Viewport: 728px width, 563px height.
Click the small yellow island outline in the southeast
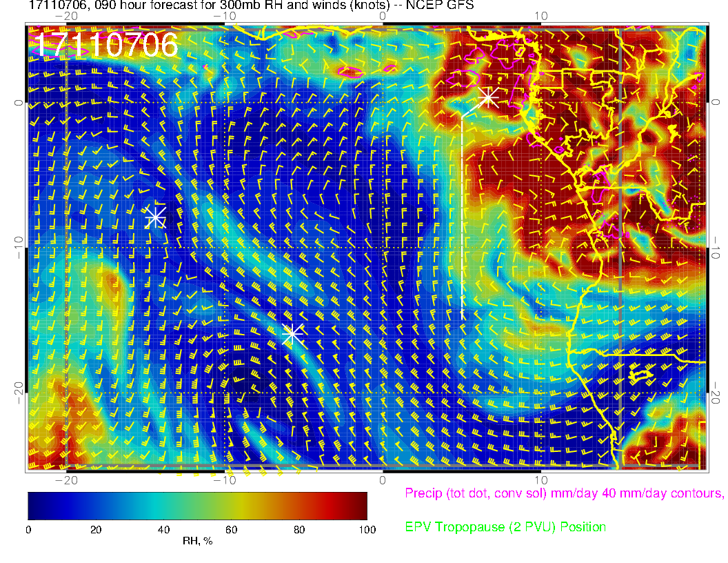[643, 374]
